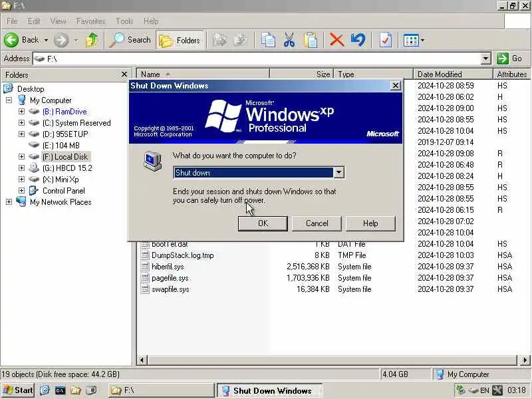532x399 pixels.
Task: Open the View menu
Action: 58,21
